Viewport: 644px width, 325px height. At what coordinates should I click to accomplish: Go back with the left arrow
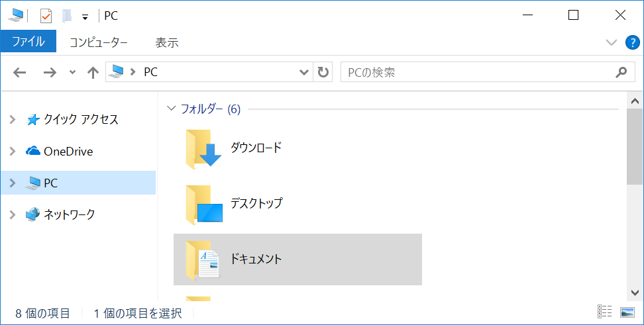[19, 73]
